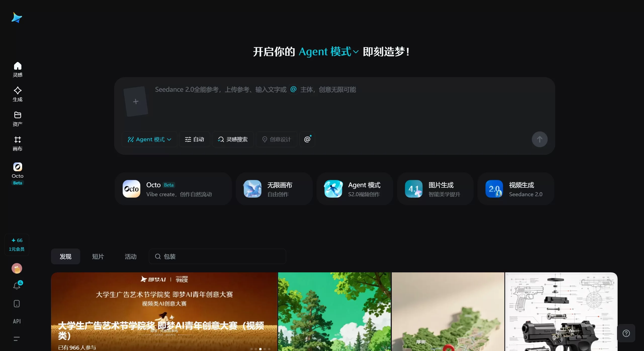644x351 pixels.
Task: Open the 66 credits 1元会员 button
Action: point(17,245)
